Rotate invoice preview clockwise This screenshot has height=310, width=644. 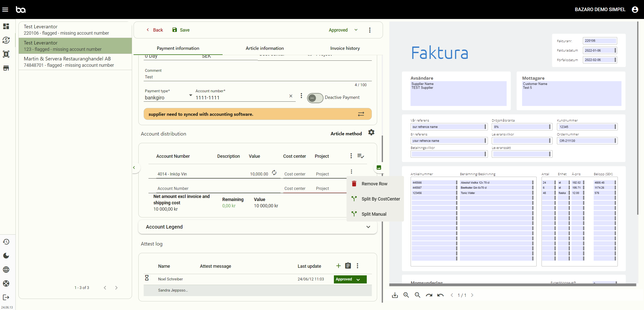429,295
